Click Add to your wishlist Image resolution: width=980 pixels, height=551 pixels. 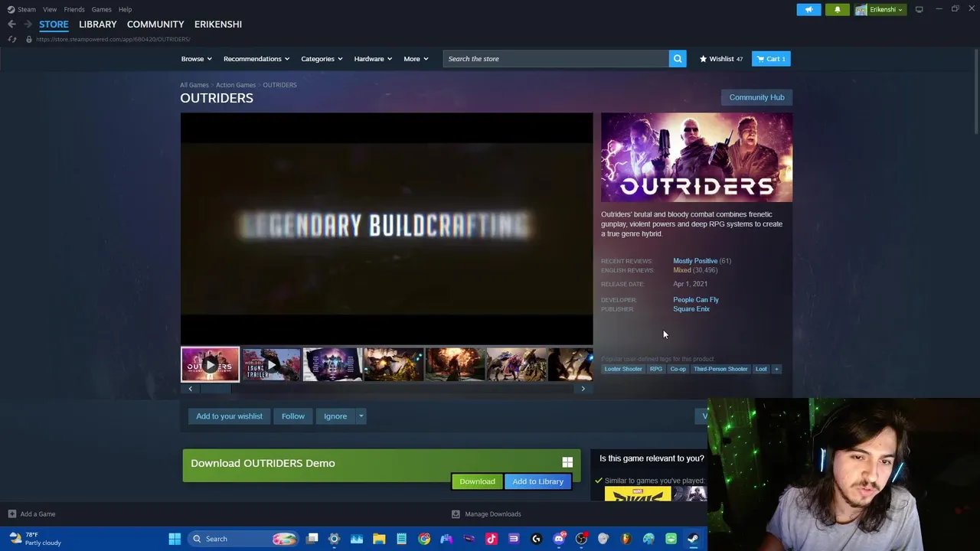click(229, 416)
